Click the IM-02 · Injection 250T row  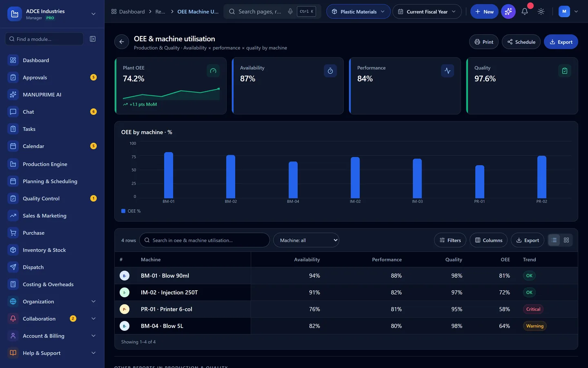pyautogui.click(x=346, y=292)
